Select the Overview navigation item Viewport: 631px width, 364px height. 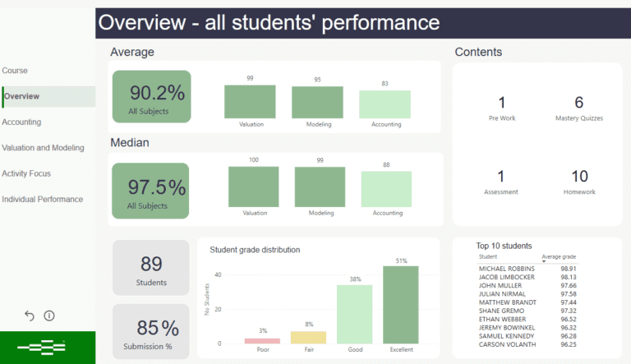point(21,96)
